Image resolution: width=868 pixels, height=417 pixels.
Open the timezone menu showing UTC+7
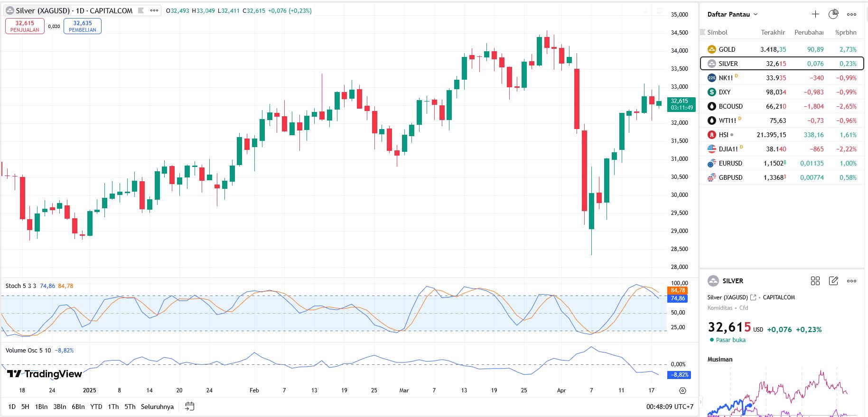[670, 407]
